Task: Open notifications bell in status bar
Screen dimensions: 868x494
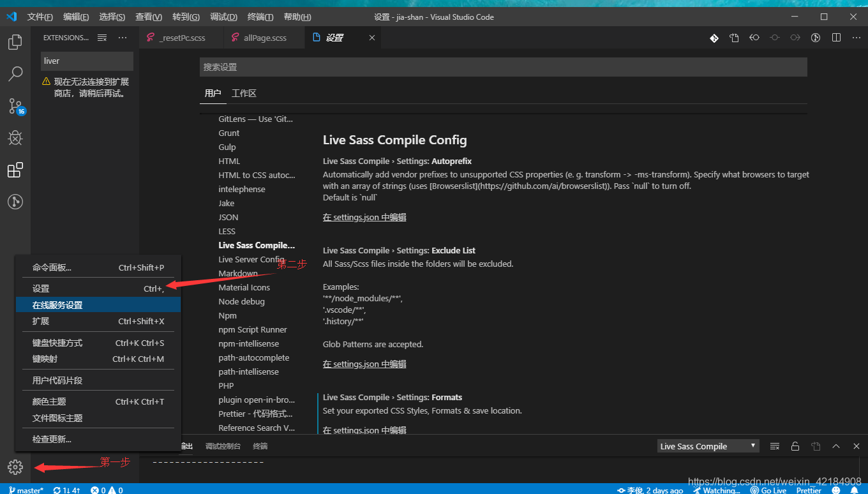Action: [x=855, y=490]
